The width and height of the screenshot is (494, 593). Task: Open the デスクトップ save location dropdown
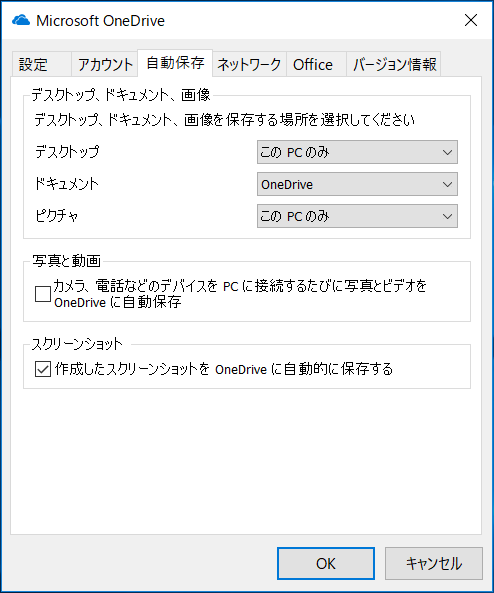point(357,152)
